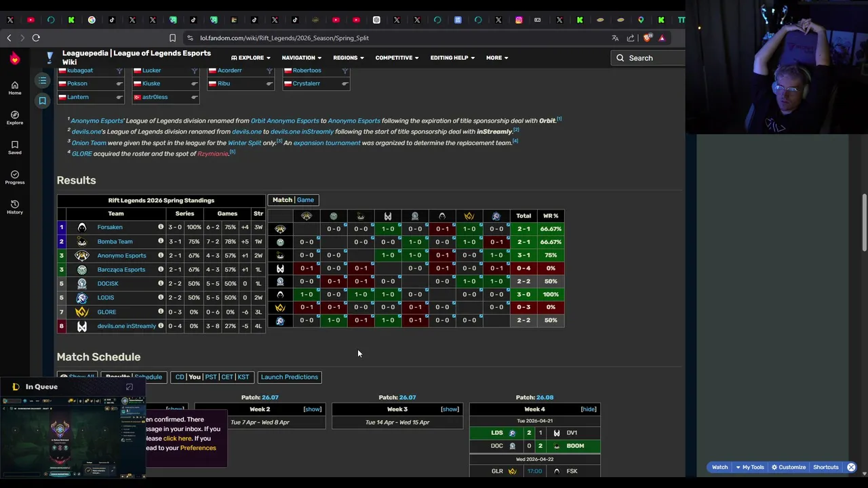Expand the In Queue client overlay

tap(130, 387)
